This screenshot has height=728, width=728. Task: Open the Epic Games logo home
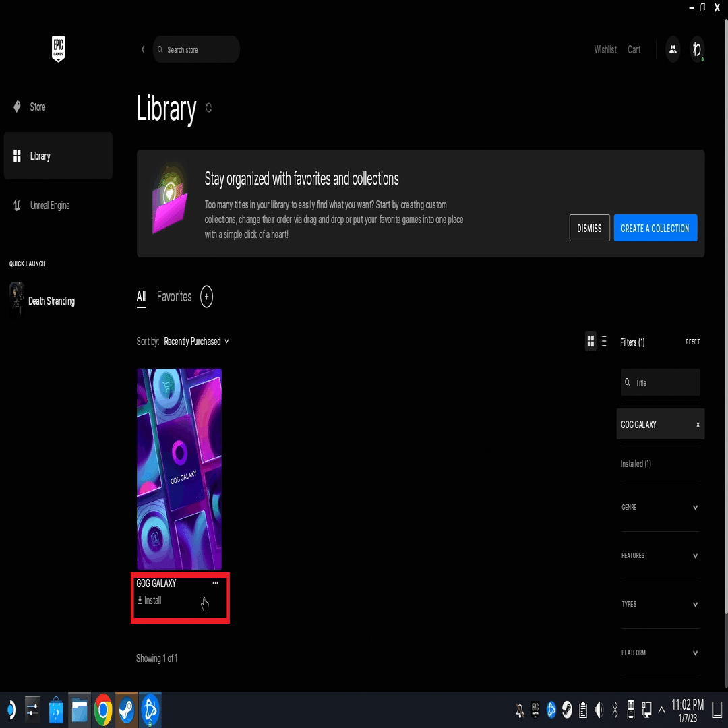tap(58, 49)
